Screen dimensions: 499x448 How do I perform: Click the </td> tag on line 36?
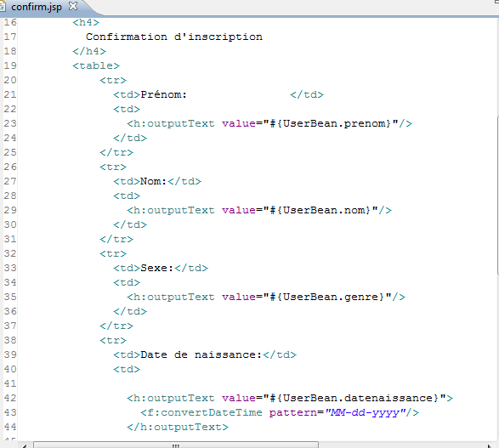(x=130, y=311)
